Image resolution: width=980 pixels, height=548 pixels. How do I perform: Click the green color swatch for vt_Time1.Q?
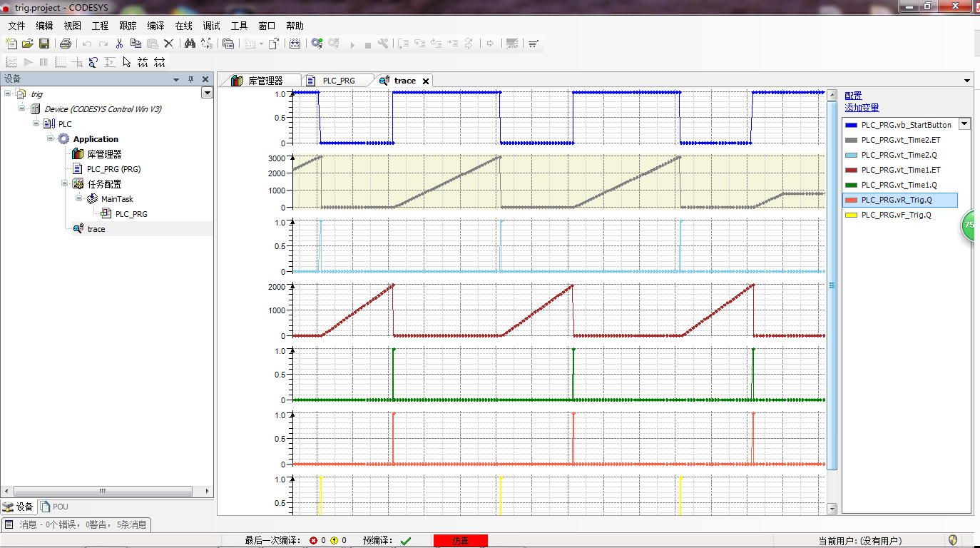851,185
